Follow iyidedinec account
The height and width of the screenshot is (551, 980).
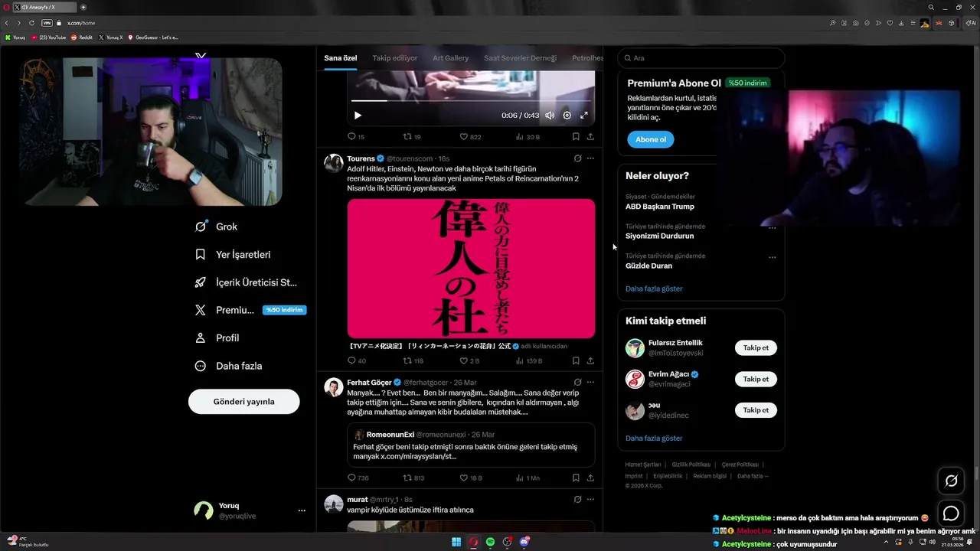click(x=756, y=410)
